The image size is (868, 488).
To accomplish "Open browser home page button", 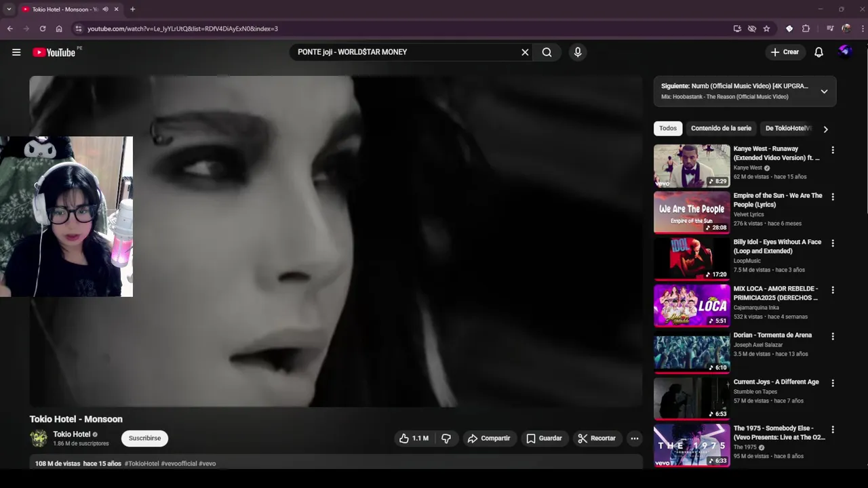I will (x=59, y=28).
